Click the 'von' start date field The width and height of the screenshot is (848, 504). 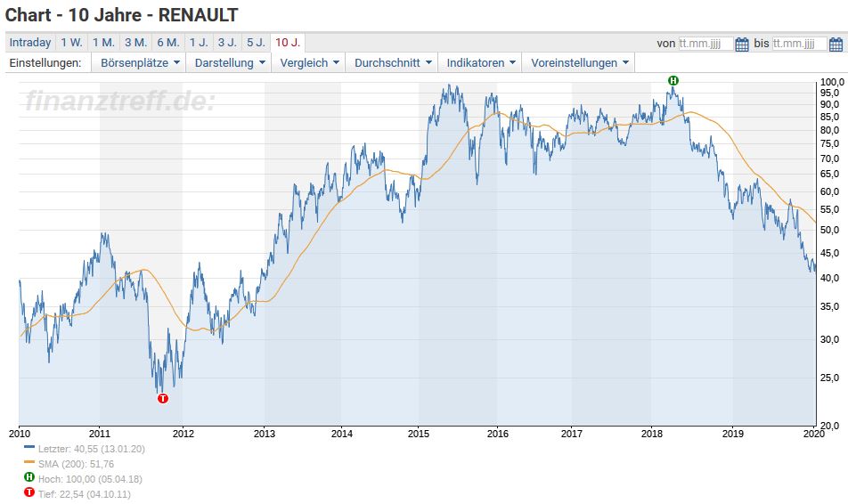pyautogui.click(x=705, y=44)
